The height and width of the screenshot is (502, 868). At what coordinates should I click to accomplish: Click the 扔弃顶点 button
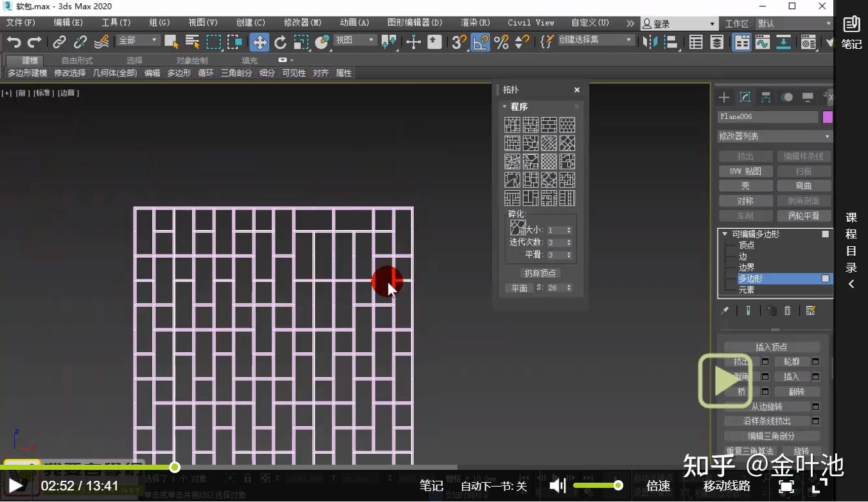[x=540, y=273]
